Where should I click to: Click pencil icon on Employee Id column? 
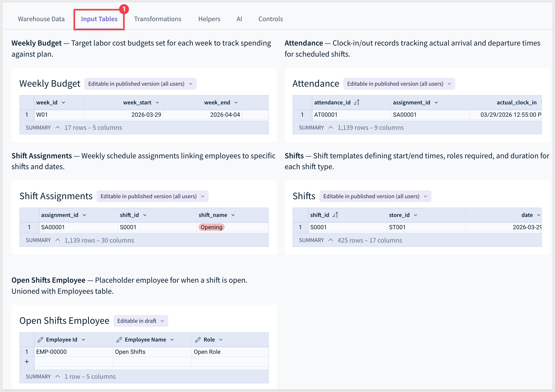tap(40, 340)
